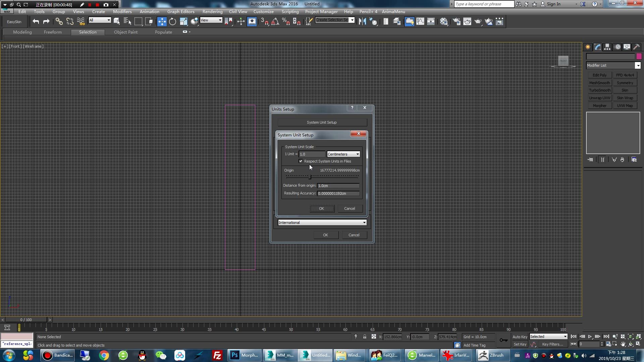Click the 1 Unit value field

coord(312,154)
